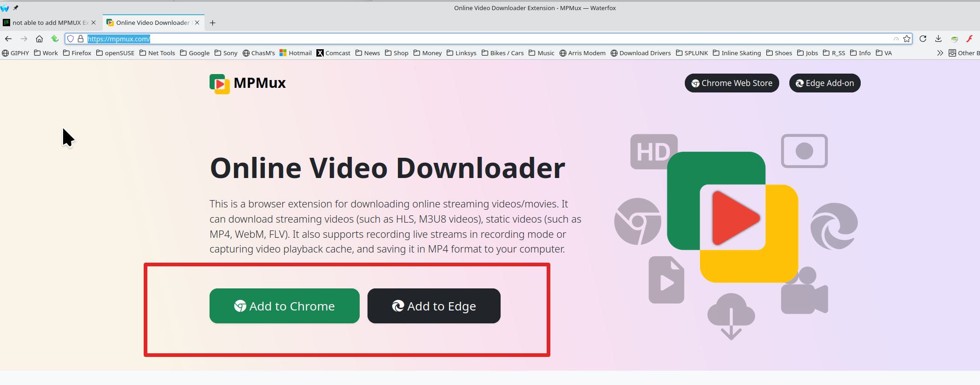Click the red Flash-style toolbar icon
The width and height of the screenshot is (980, 385).
969,39
